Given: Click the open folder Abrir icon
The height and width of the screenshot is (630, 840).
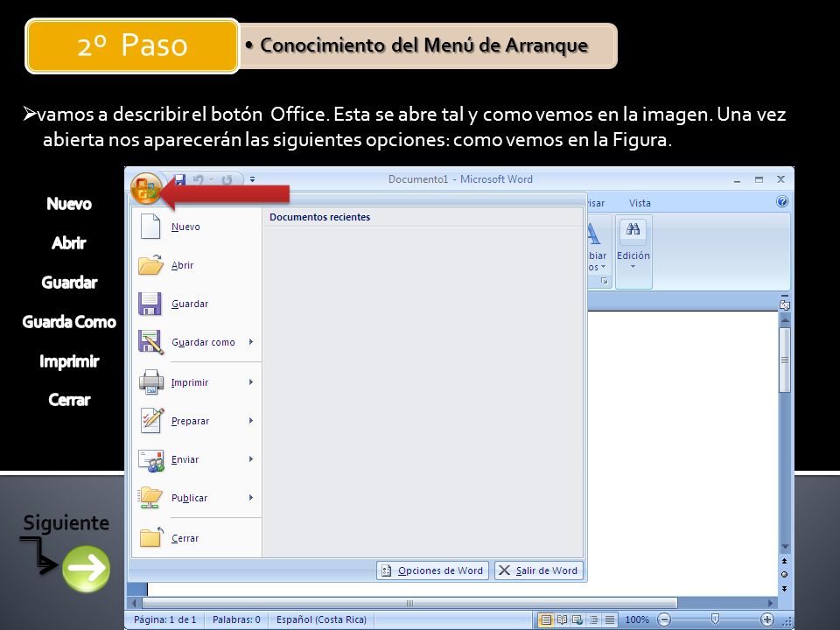Looking at the screenshot, I should [150, 264].
